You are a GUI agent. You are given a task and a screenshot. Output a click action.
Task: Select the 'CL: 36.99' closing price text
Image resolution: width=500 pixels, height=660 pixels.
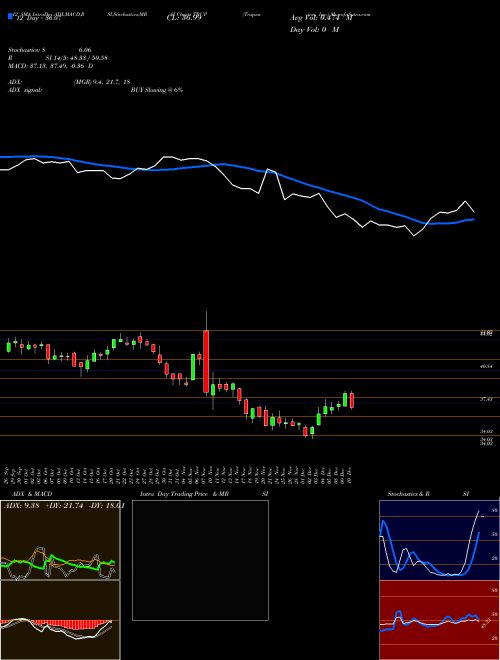tap(182, 19)
